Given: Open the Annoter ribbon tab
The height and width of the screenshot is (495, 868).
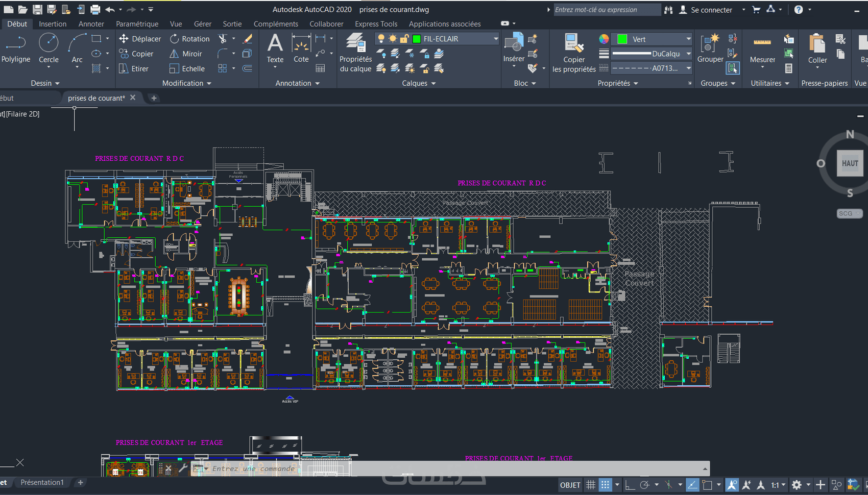Looking at the screenshot, I should click(x=91, y=24).
